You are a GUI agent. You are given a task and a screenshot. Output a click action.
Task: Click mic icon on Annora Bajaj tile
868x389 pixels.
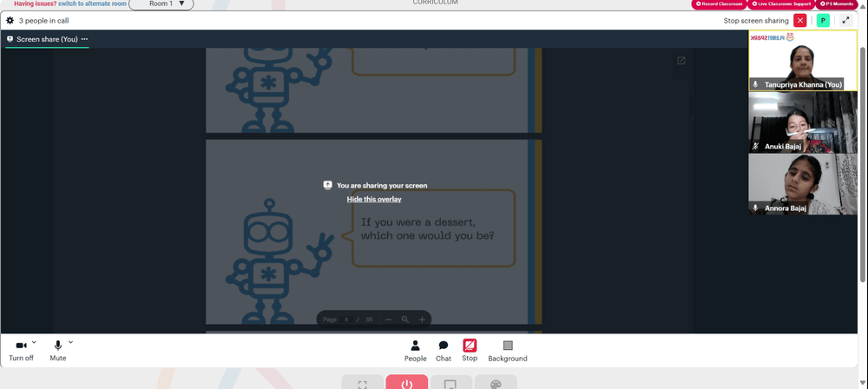(756, 208)
